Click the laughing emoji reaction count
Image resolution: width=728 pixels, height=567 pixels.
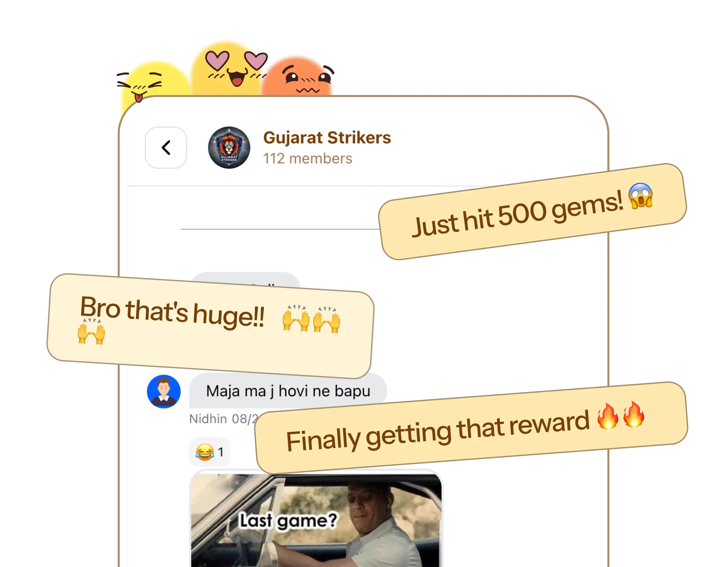tap(209, 452)
